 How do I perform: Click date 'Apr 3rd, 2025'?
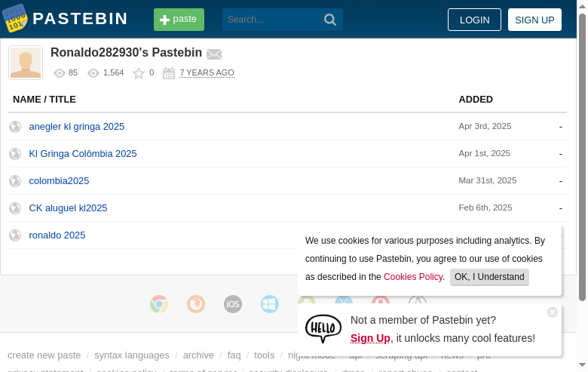tap(485, 126)
